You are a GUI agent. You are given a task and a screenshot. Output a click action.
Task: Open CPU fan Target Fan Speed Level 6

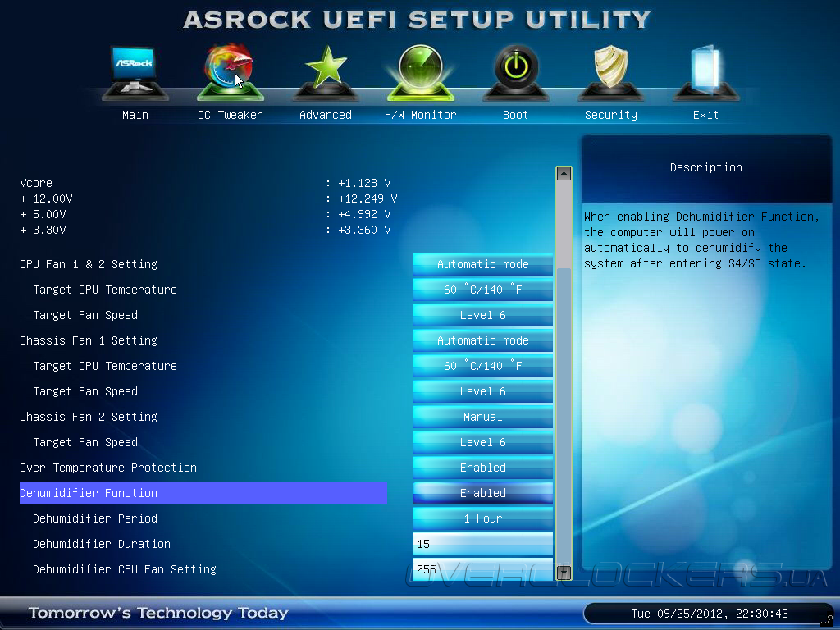(x=482, y=315)
